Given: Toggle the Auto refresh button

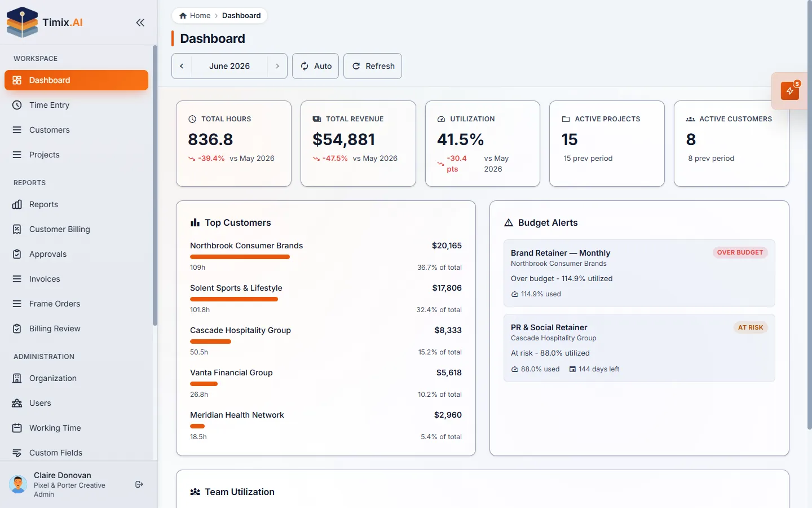Looking at the screenshot, I should tap(316, 66).
